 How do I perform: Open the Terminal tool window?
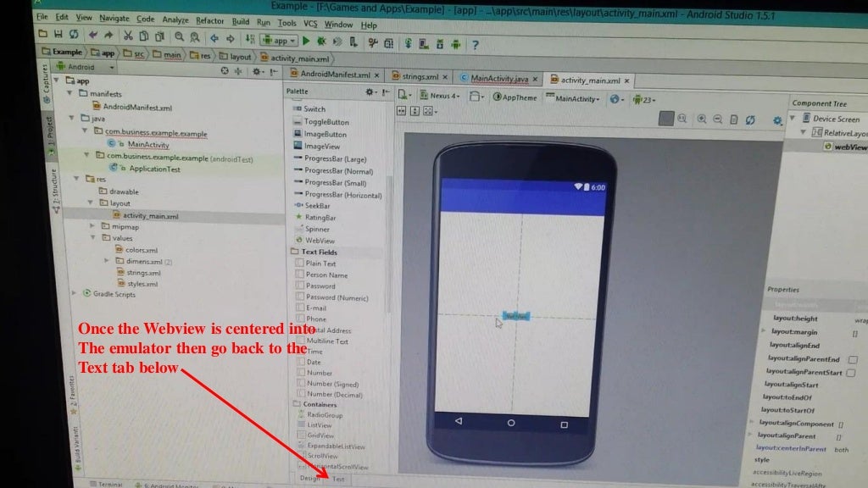coord(106,484)
